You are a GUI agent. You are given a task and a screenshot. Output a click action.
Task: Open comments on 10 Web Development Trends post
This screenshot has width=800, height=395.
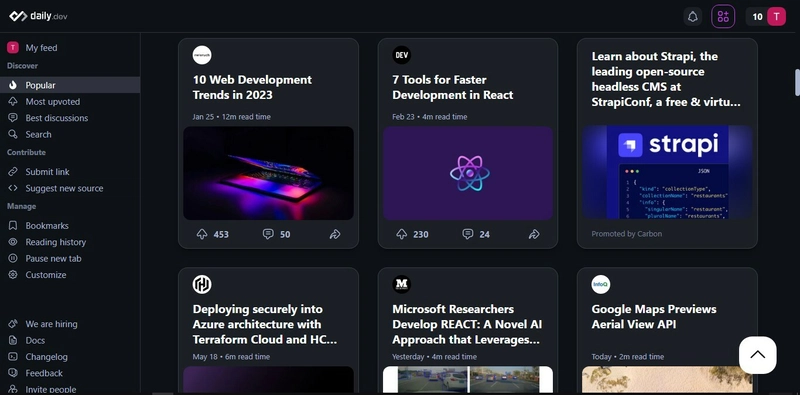point(268,234)
